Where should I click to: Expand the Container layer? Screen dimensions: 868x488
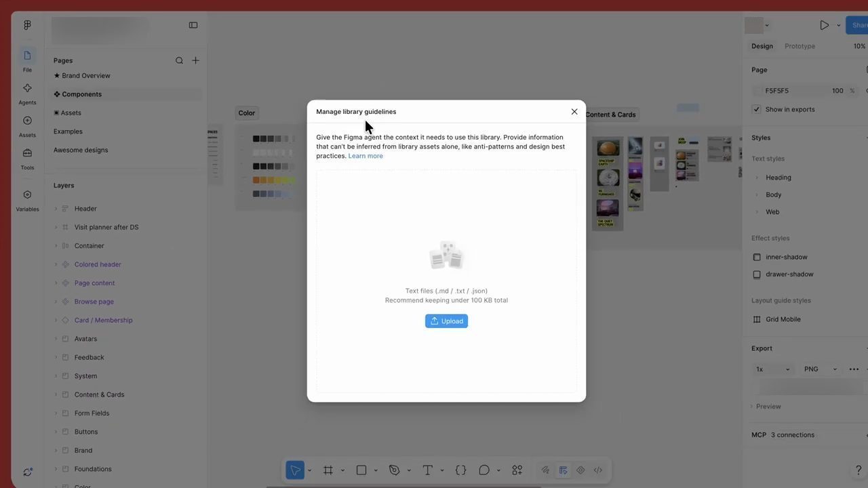coord(56,246)
